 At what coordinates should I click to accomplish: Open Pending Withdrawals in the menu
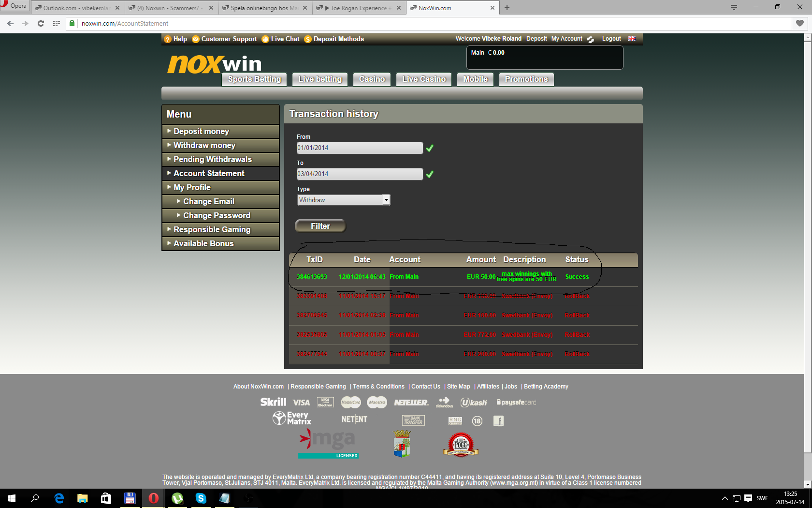(x=220, y=159)
